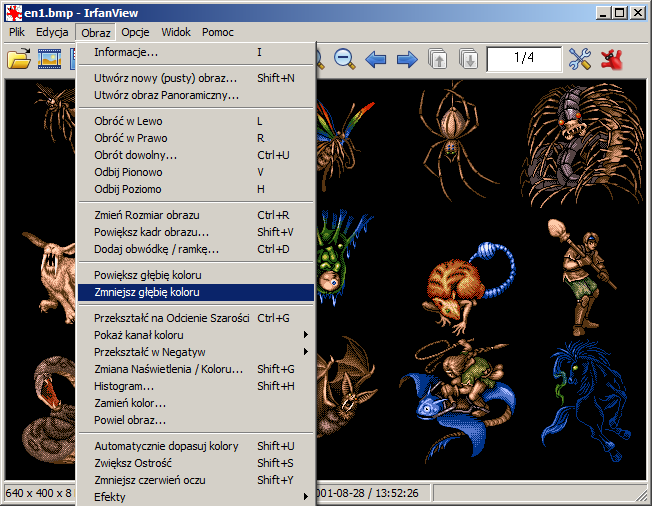Choose Utwórz obraz Panoramiczny...
This screenshot has width=652, height=506.
(196, 95)
